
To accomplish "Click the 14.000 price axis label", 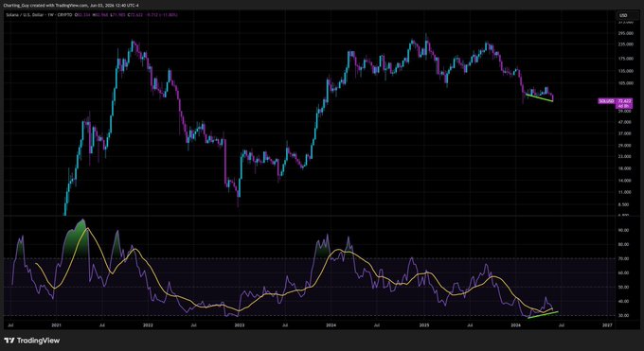I will [625, 180].
